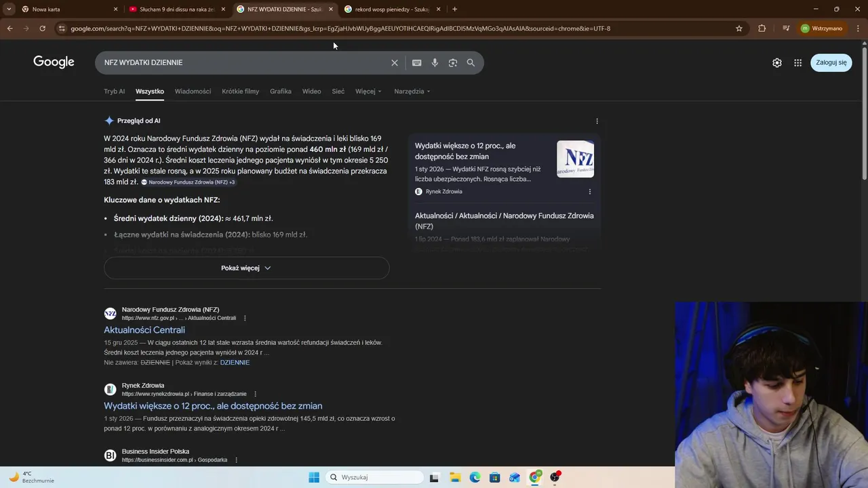Screen dimensions: 868x488
Task: Expand the Narzędzia dropdown
Action: coord(412,91)
